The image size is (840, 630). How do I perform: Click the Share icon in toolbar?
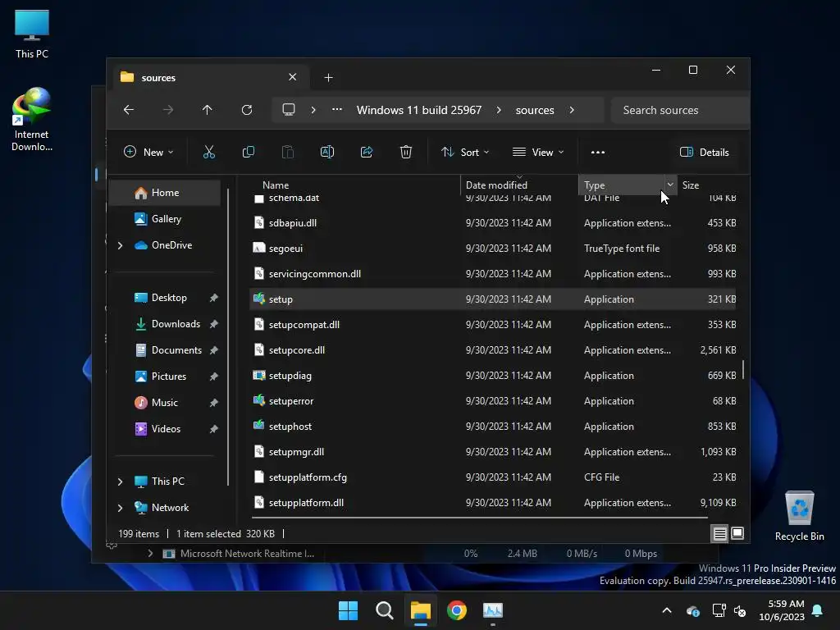367,152
